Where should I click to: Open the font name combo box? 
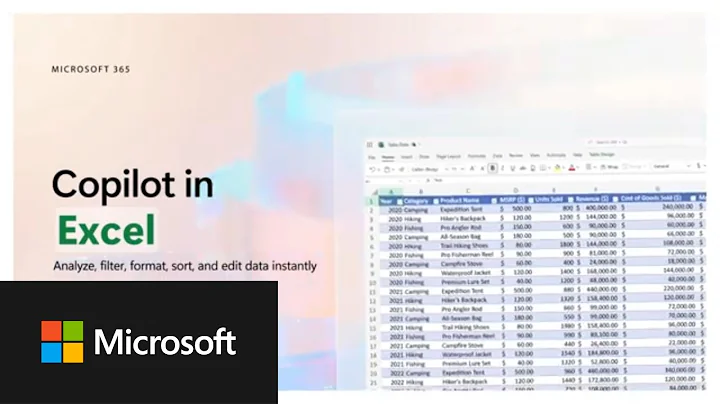click(429, 169)
